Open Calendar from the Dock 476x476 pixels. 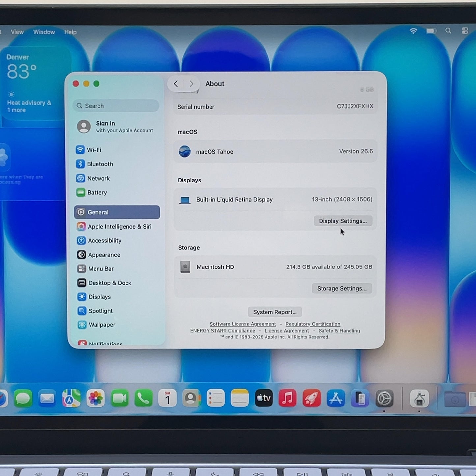[167, 398]
